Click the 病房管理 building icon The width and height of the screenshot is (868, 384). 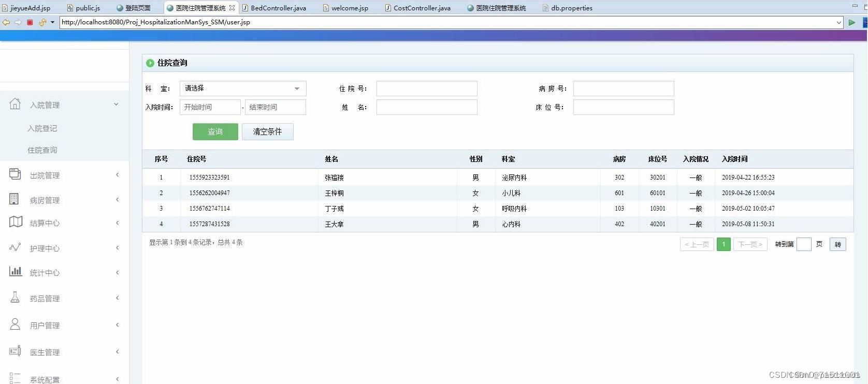pos(14,199)
